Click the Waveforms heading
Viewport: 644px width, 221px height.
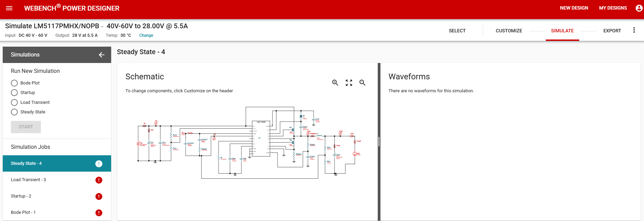pyautogui.click(x=409, y=77)
